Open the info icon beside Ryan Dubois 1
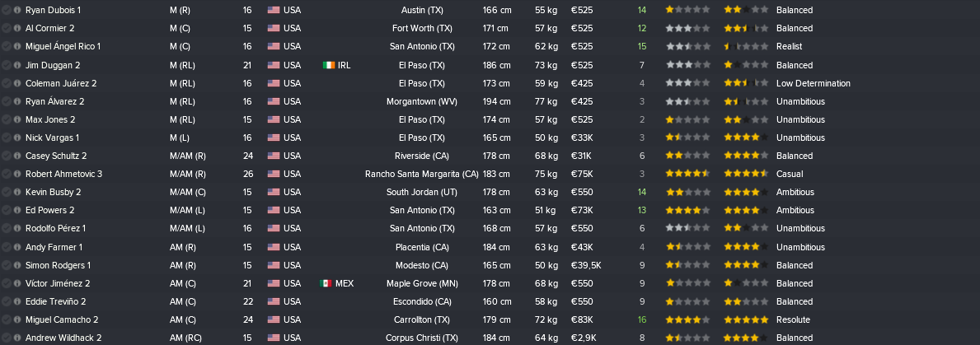The width and height of the screenshot is (980, 345). (x=16, y=10)
